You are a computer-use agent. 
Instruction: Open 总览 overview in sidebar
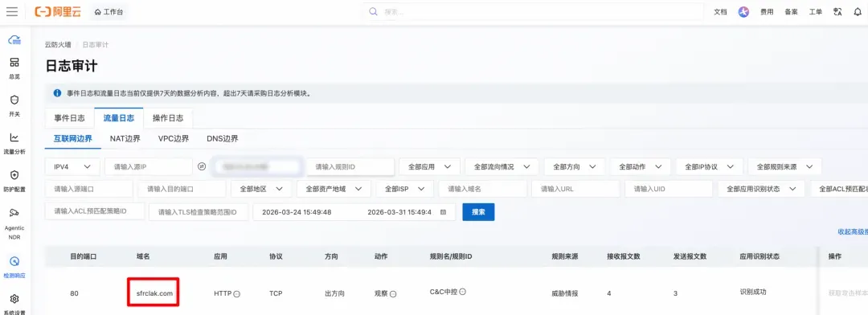[15, 68]
